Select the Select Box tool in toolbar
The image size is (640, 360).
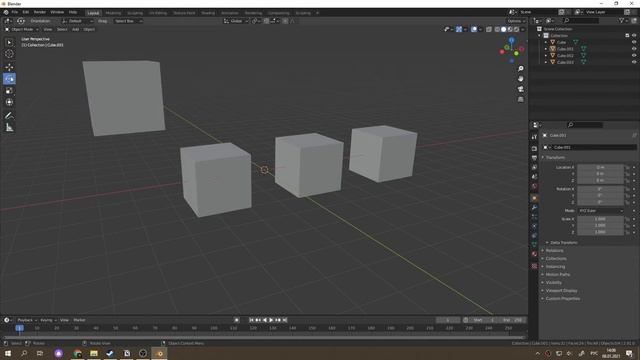pos(9,42)
